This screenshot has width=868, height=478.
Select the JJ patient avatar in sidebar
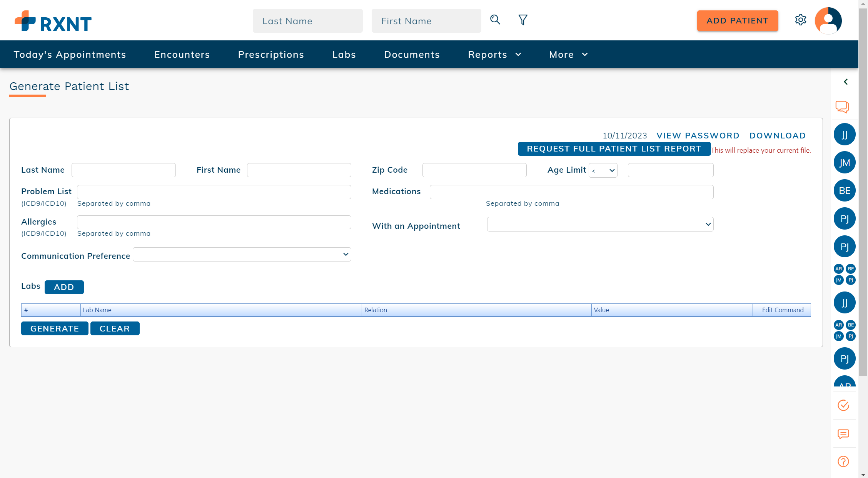pos(845,134)
